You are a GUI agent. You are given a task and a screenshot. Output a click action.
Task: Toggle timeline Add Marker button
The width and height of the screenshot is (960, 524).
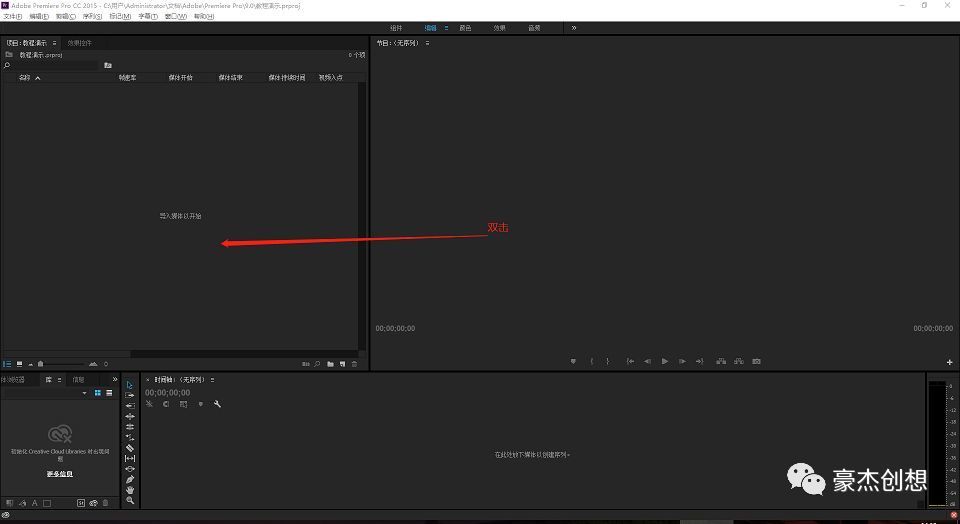(x=200, y=404)
